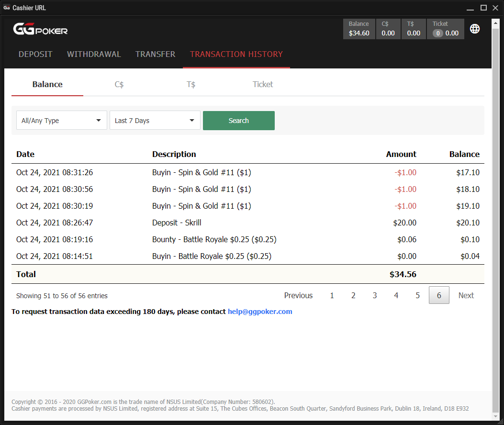Screen dimensions: 504x425
Task: Expand the Last 7 Days dropdown
Action: (155, 121)
